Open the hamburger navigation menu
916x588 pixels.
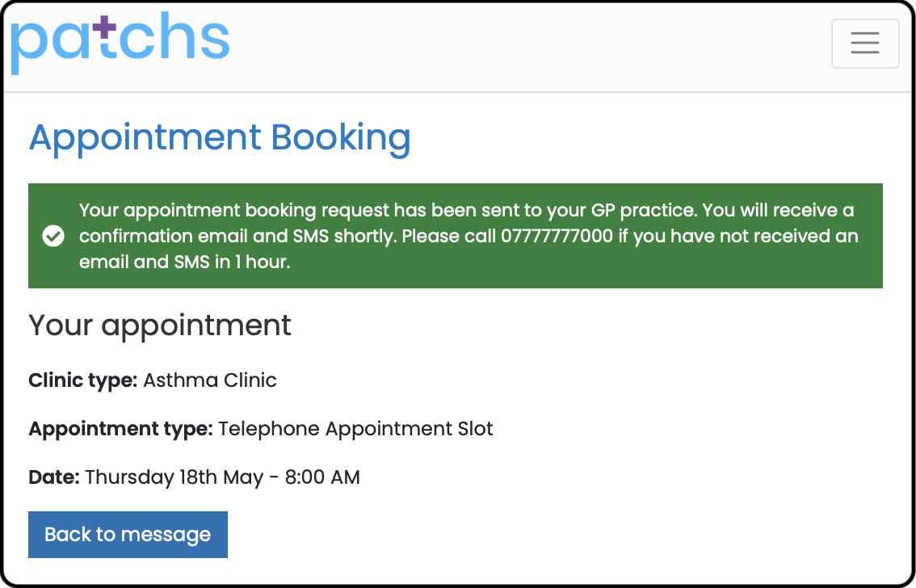pyautogui.click(x=864, y=43)
